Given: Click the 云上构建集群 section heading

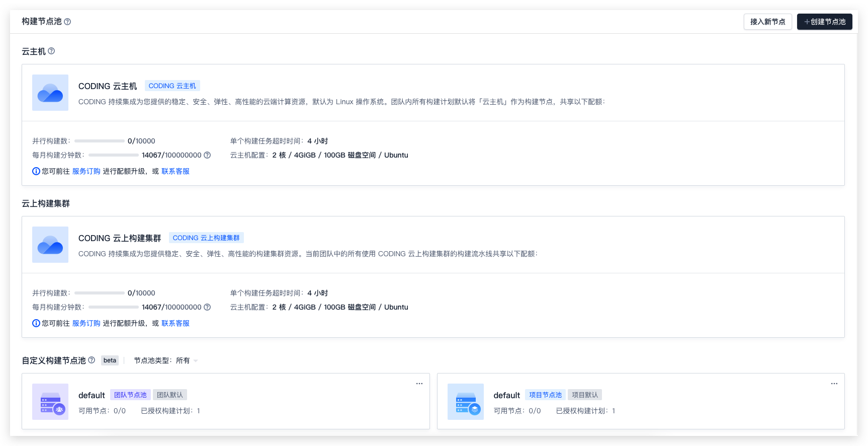Looking at the screenshot, I should pos(46,203).
